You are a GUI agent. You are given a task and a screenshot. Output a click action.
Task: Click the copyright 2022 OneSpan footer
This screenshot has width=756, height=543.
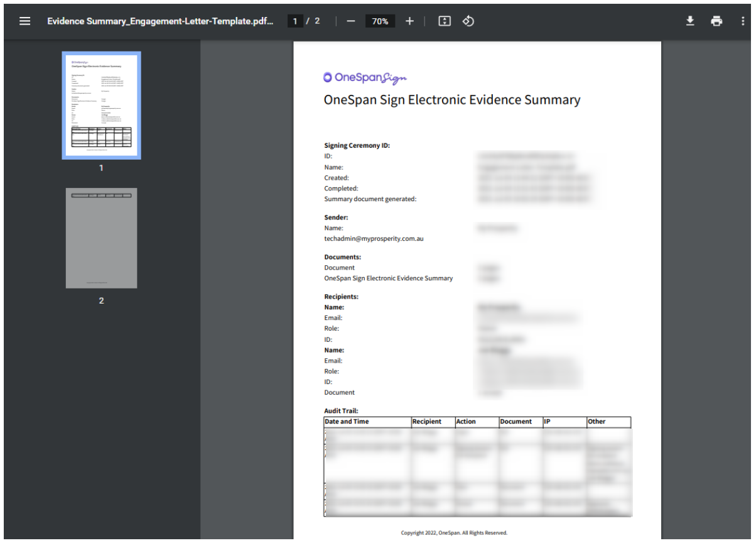click(x=454, y=533)
